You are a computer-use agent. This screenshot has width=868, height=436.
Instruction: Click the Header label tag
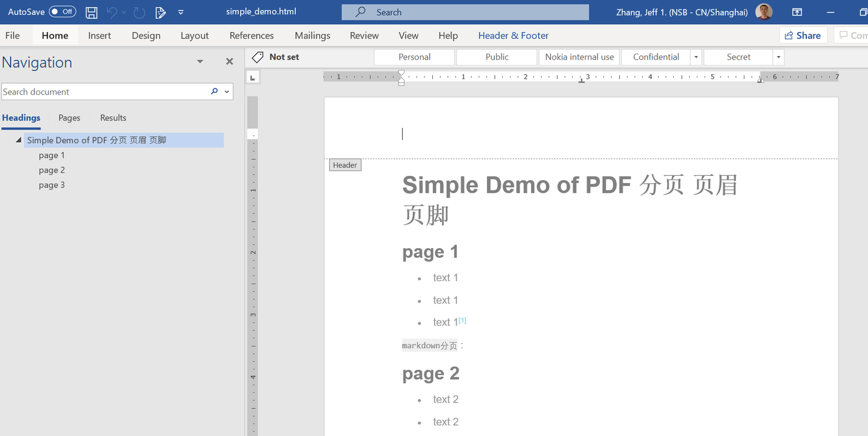pyautogui.click(x=345, y=165)
